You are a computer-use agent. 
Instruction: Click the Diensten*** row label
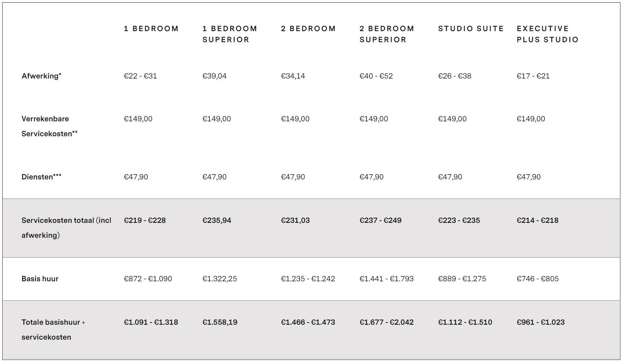41,177
